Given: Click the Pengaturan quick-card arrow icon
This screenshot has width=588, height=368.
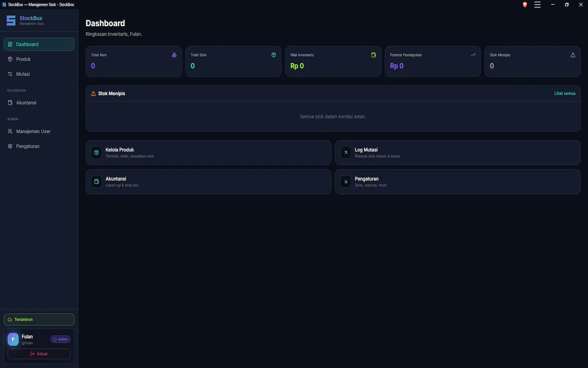Looking at the screenshot, I should tap(346, 181).
